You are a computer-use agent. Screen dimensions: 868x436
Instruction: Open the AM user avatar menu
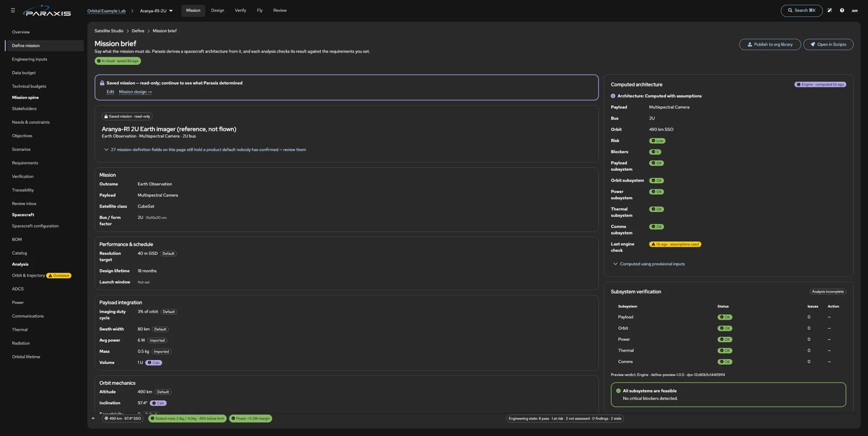click(x=855, y=10)
